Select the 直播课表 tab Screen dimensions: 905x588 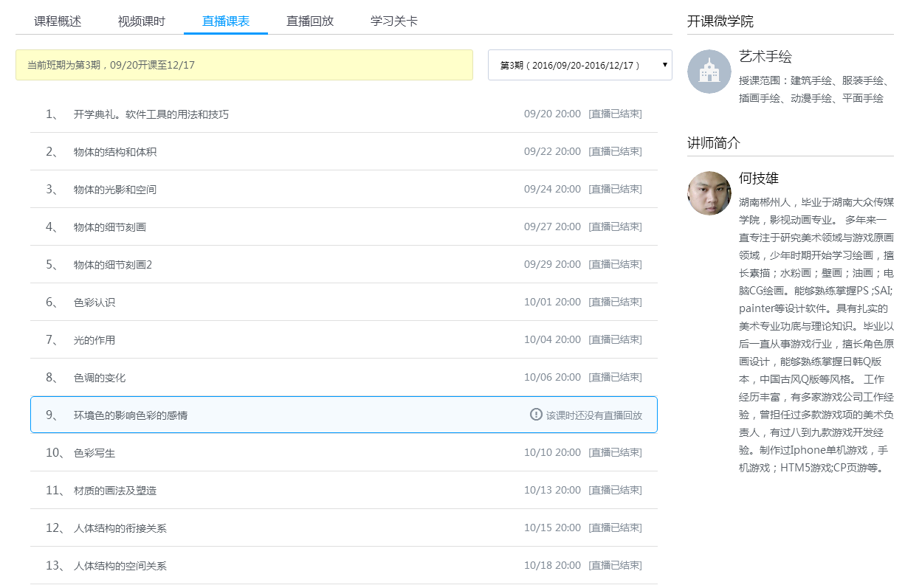click(x=226, y=21)
